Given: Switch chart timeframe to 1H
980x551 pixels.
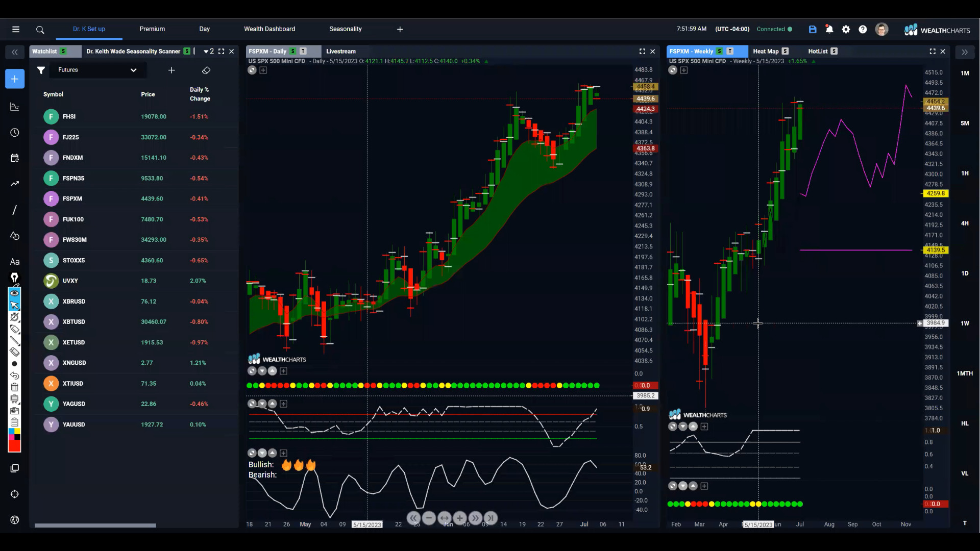Looking at the screenshot, I should tap(965, 173).
